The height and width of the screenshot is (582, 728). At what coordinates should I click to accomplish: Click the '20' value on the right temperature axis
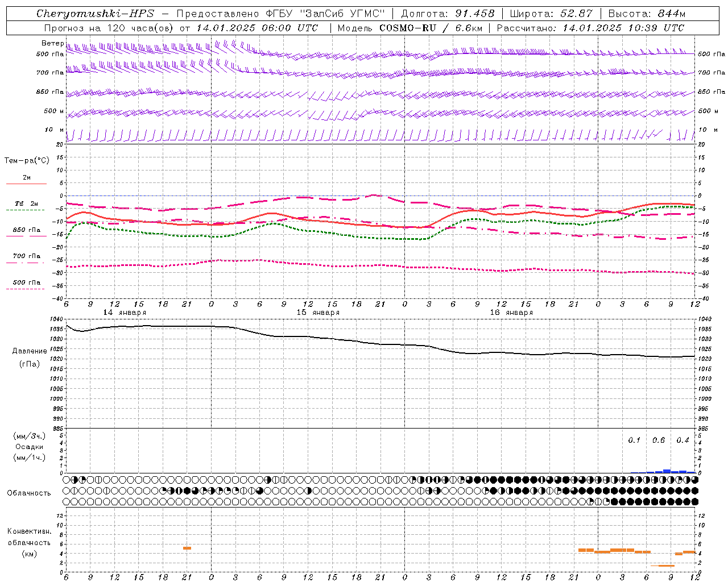tap(702, 144)
